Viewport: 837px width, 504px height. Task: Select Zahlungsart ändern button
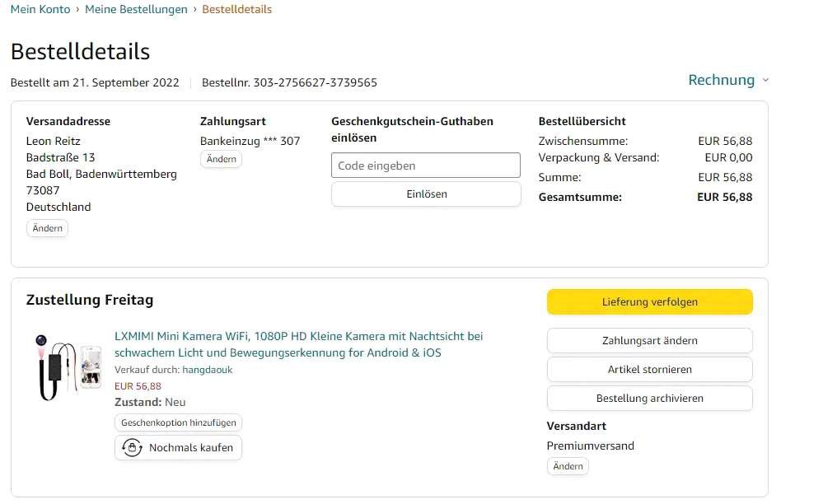click(x=649, y=341)
